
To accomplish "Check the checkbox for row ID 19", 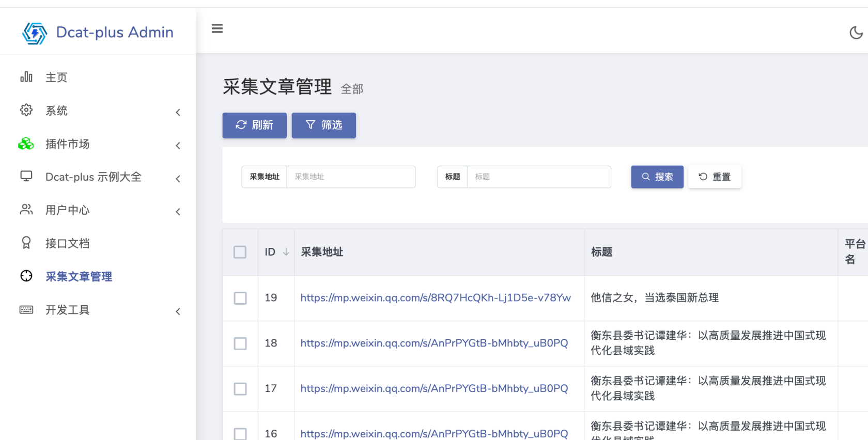I will click(x=240, y=298).
